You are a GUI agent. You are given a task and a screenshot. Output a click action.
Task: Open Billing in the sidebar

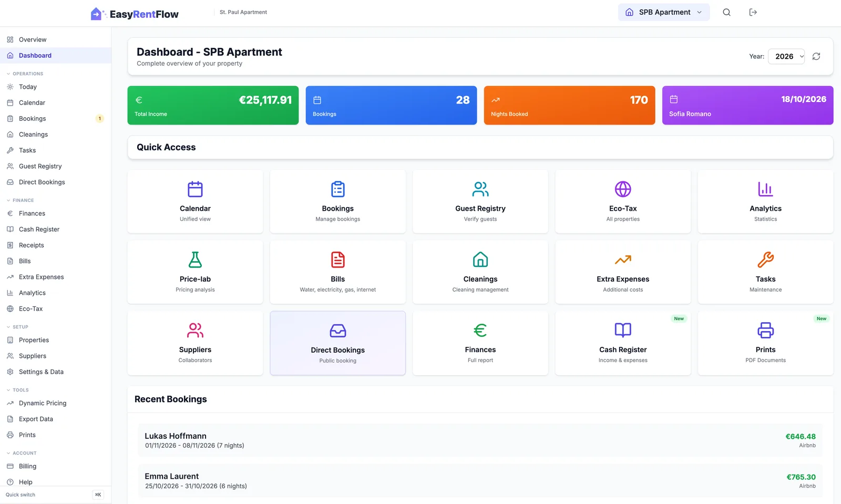coord(56,466)
